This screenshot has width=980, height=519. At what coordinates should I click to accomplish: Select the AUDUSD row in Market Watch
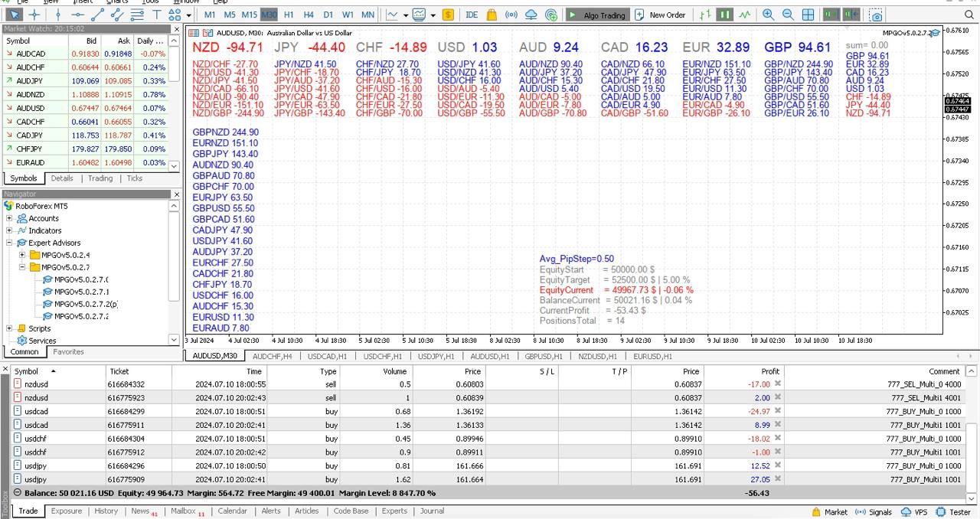[86, 108]
